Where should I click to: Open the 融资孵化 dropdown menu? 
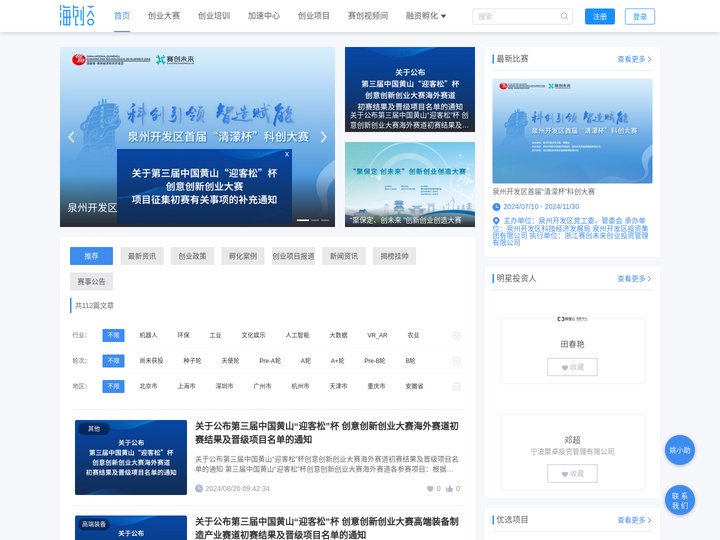click(426, 16)
